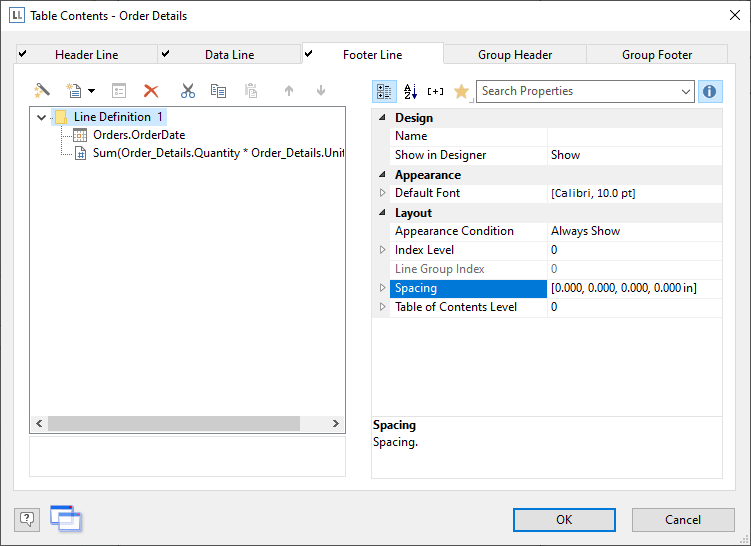
Task: Click the paste toolbar icon
Action: tap(251, 91)
